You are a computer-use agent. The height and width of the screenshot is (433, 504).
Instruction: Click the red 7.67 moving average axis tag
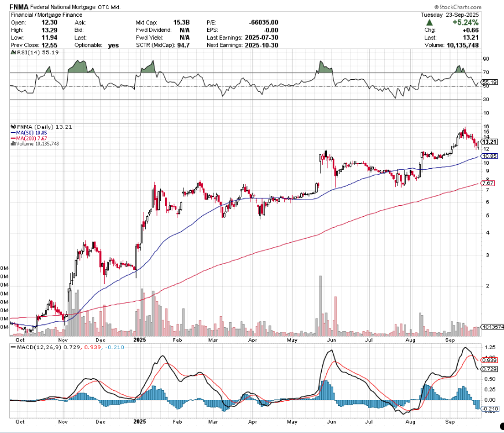[488, 183]
